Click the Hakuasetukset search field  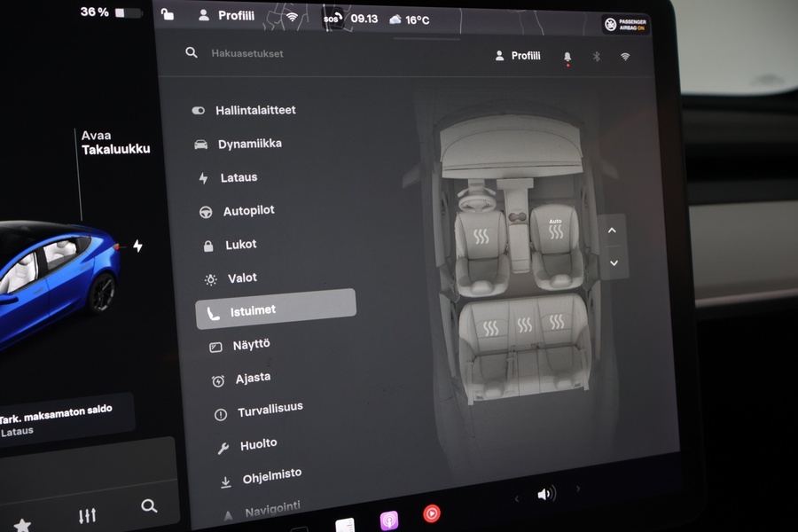tap(248, 53)
